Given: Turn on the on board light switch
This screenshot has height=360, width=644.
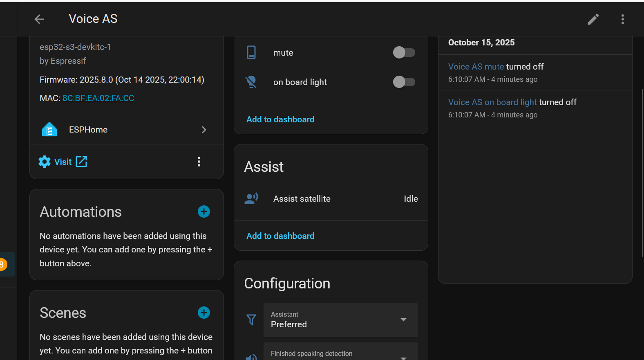Looking at the screenshot, I should pyautogui.click(x=404, y=82).
